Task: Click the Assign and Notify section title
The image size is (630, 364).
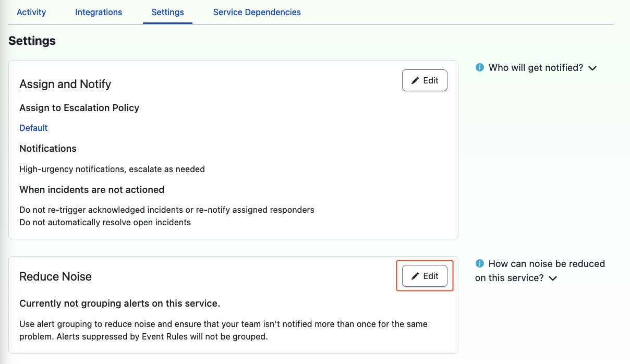Action: coord(65,84)
